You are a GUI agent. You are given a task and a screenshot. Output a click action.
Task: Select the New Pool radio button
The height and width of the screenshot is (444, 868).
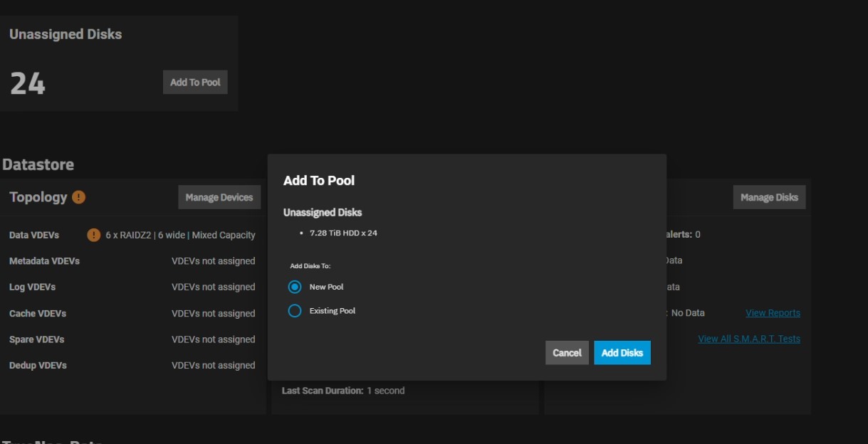pos(295,287)
